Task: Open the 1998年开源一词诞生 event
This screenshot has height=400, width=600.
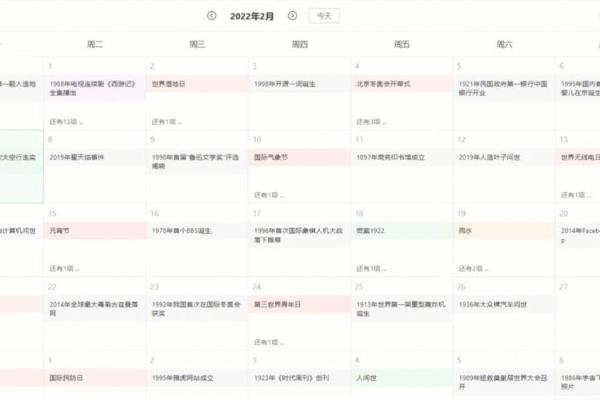Action: pos(299,84)
